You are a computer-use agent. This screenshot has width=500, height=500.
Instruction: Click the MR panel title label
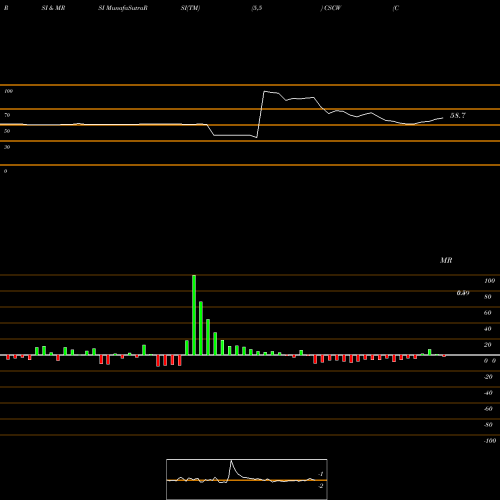click(x=446, y=260)
